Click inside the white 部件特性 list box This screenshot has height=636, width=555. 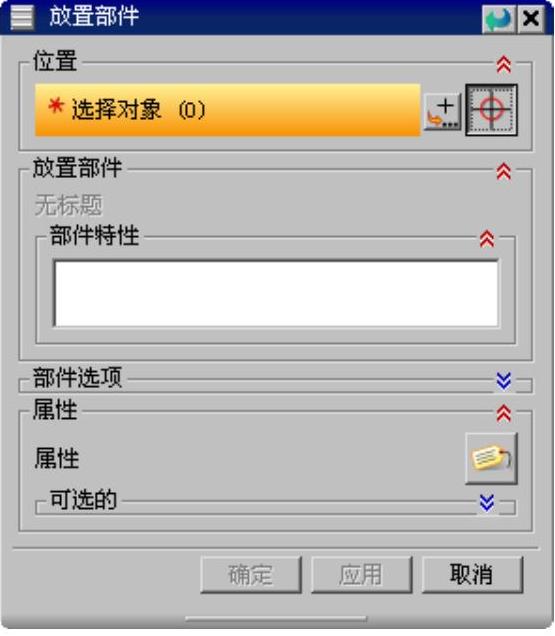276,294
